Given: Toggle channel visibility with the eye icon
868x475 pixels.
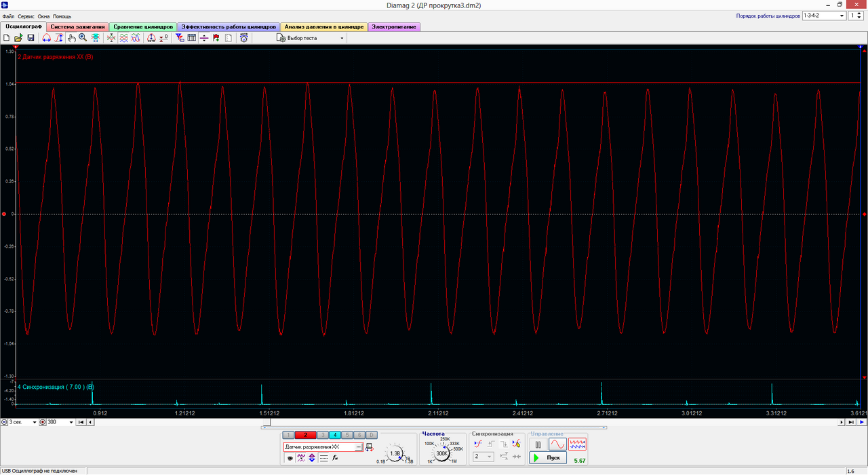Looking at the screenshot, I should [x=290, y=458].
